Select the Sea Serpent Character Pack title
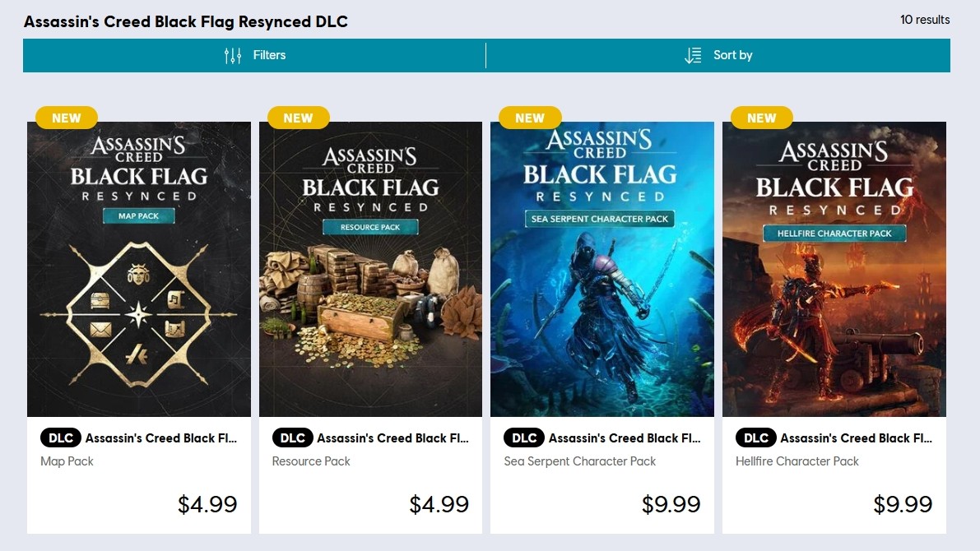This screenshot has width=980, height=551. point(625,438)
